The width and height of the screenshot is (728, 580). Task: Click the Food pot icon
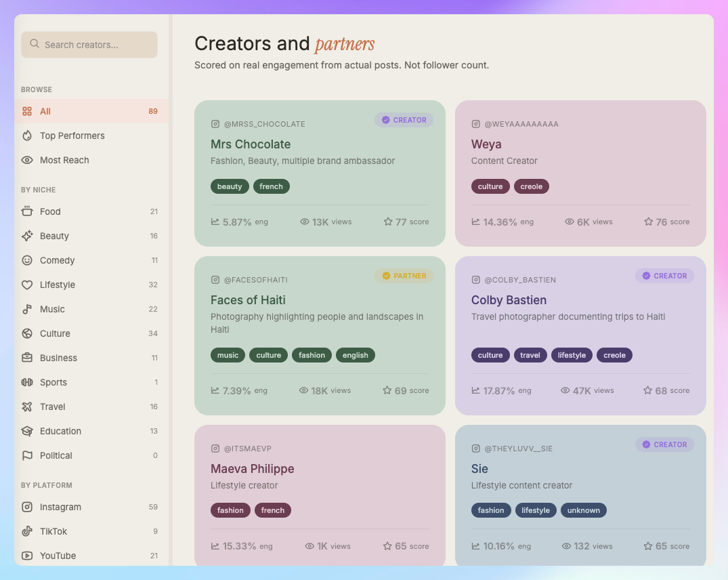point(27,211)
